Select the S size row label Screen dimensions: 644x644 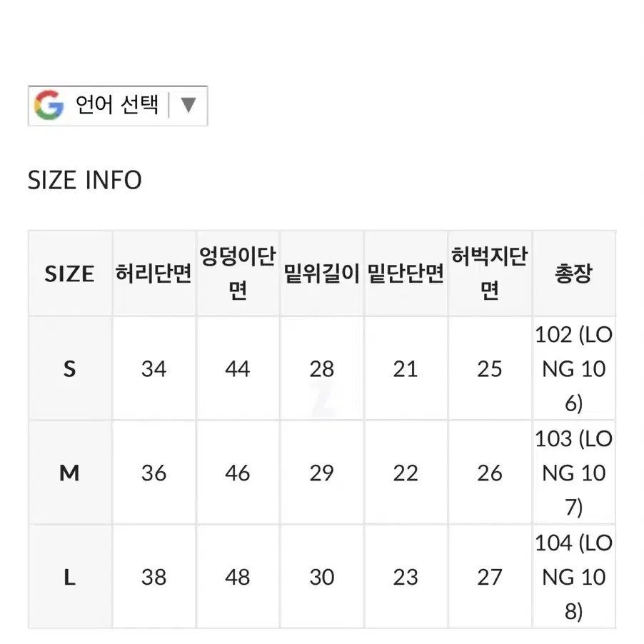70,368
